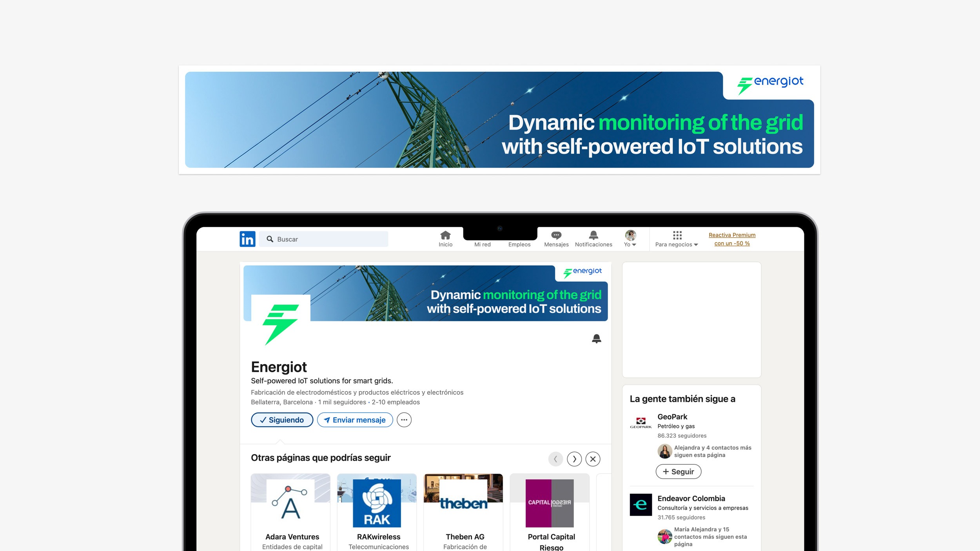Click the GeoPark logo

pyautogui.click(x=641, y=423)
